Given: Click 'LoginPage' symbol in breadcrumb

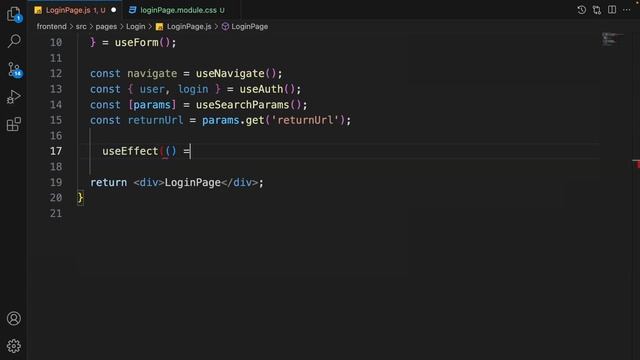Looking at the screenshot, I should (245, 27).
